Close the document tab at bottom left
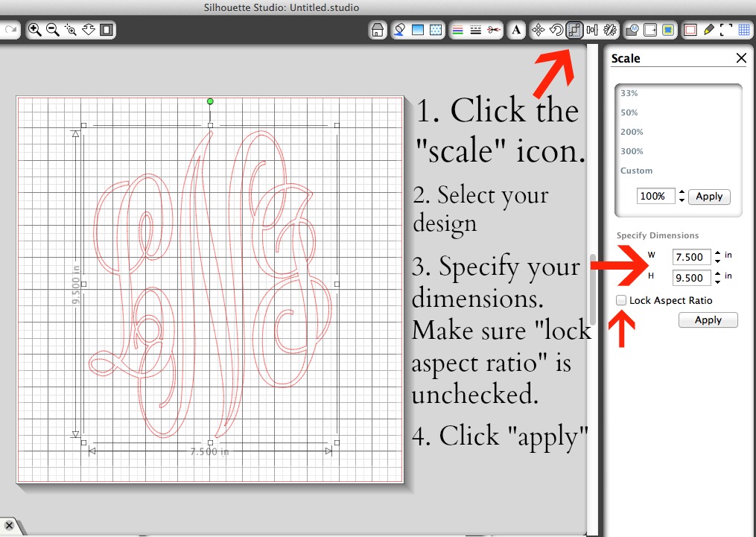The image size is (756, 537). click(9, 525)
